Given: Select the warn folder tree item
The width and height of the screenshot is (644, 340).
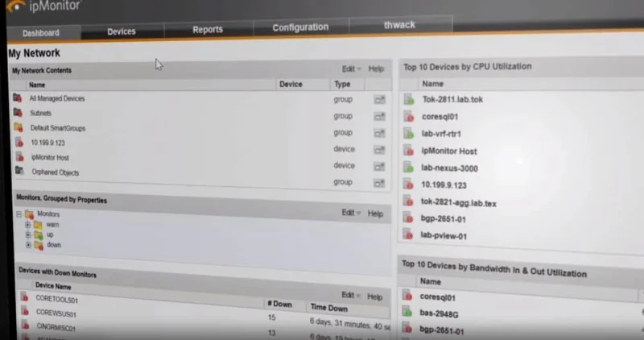Looking at the screenshot, I should pyautogui.click(x=52, y=225).
